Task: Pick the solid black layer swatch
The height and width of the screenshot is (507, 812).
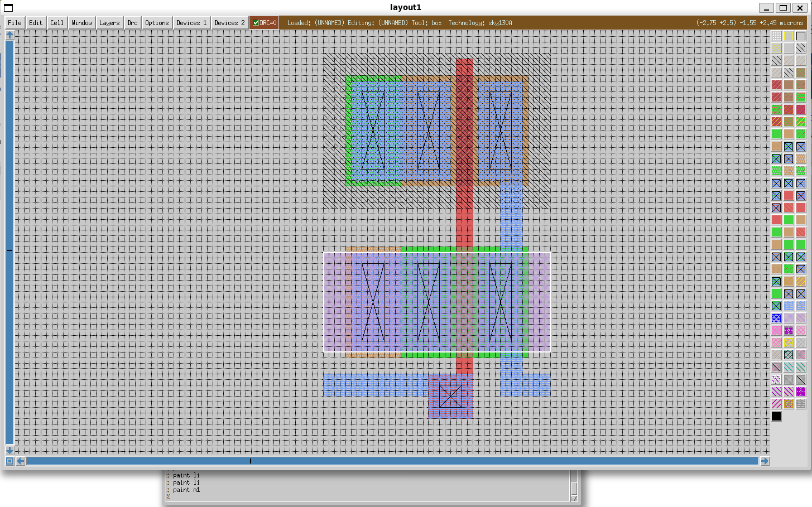Action: (776, 416)
